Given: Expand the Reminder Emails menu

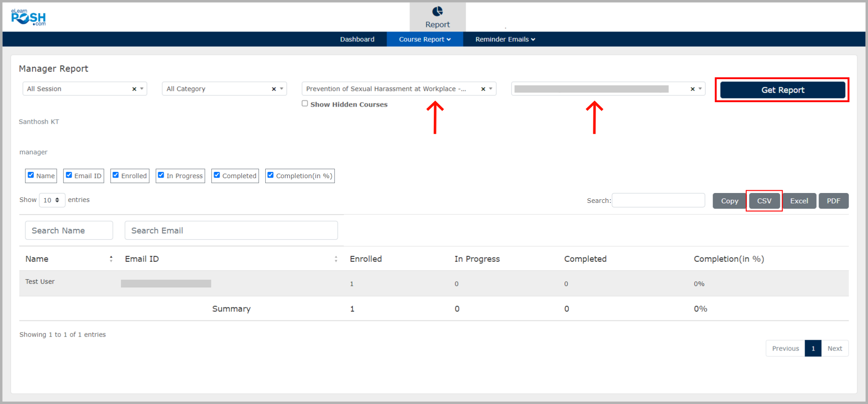Looking at the screenshot, I should 505,39.
